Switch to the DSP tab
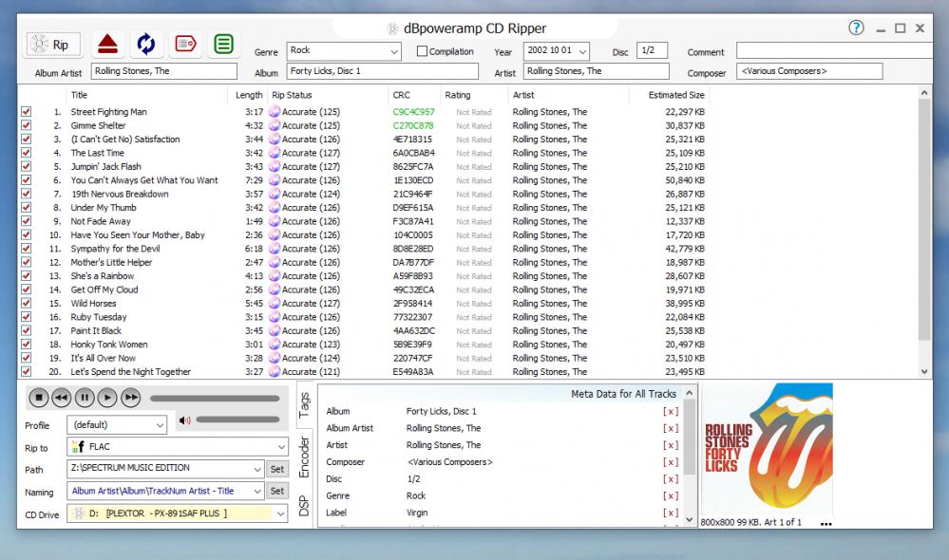 coord(305,506)
